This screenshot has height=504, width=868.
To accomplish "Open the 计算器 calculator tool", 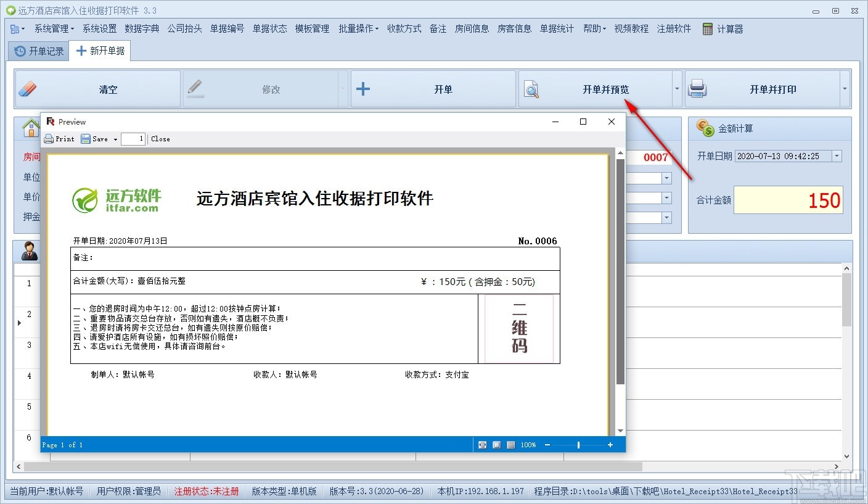I will [723, 28].
